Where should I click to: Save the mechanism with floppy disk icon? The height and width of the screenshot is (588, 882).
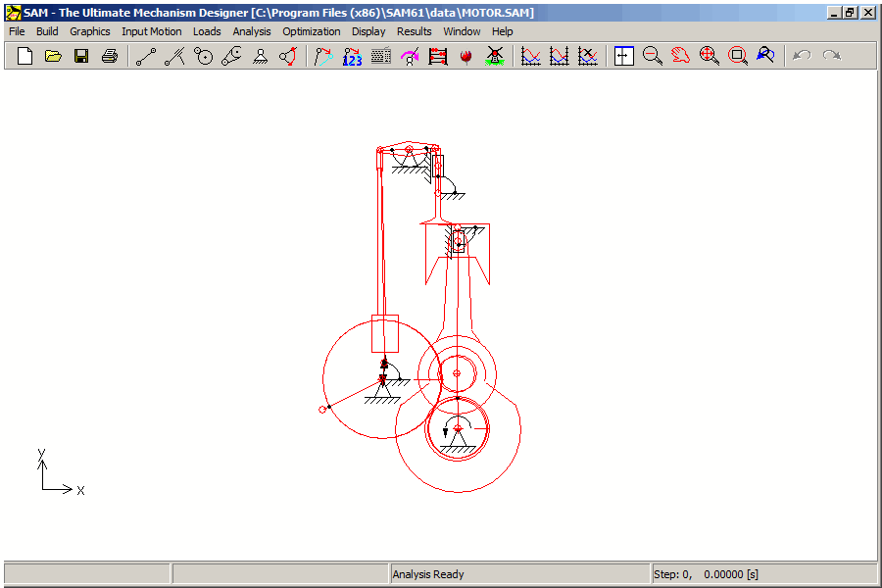pos(81,56)
